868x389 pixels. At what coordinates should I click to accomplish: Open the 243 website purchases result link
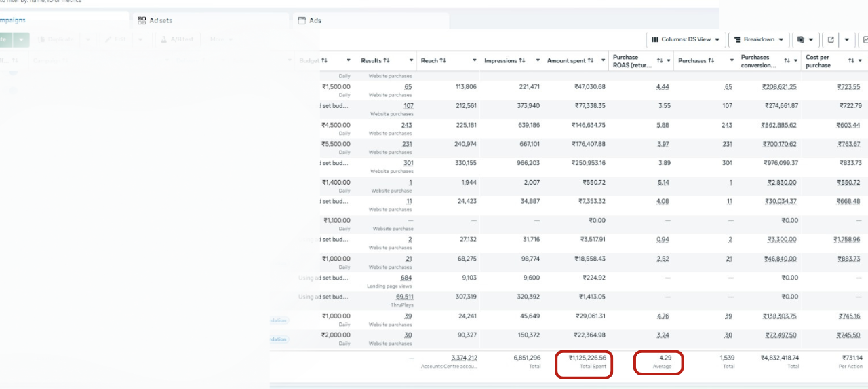[406, 125]
